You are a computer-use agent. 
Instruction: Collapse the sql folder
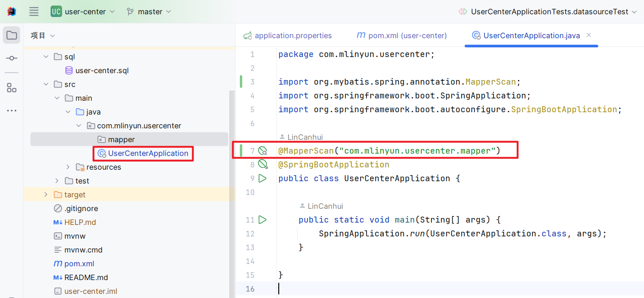pos(46,57)
